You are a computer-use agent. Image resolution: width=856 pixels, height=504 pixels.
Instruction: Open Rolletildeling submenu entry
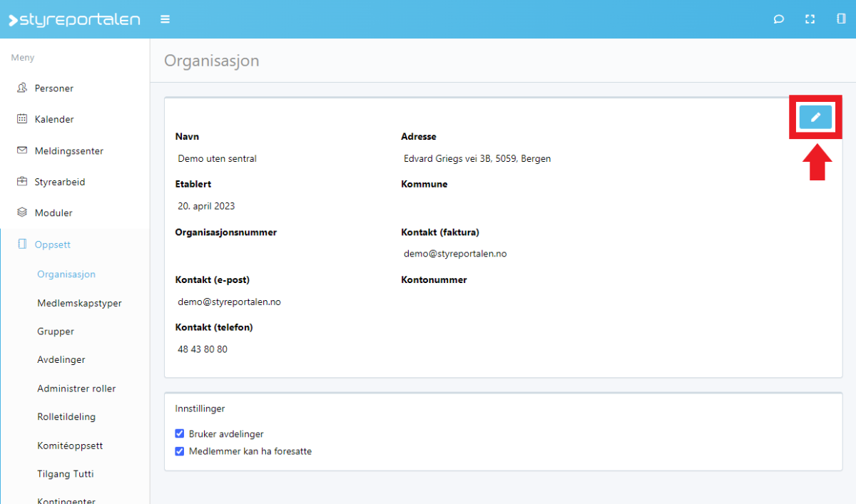click(x=66, y=417)
